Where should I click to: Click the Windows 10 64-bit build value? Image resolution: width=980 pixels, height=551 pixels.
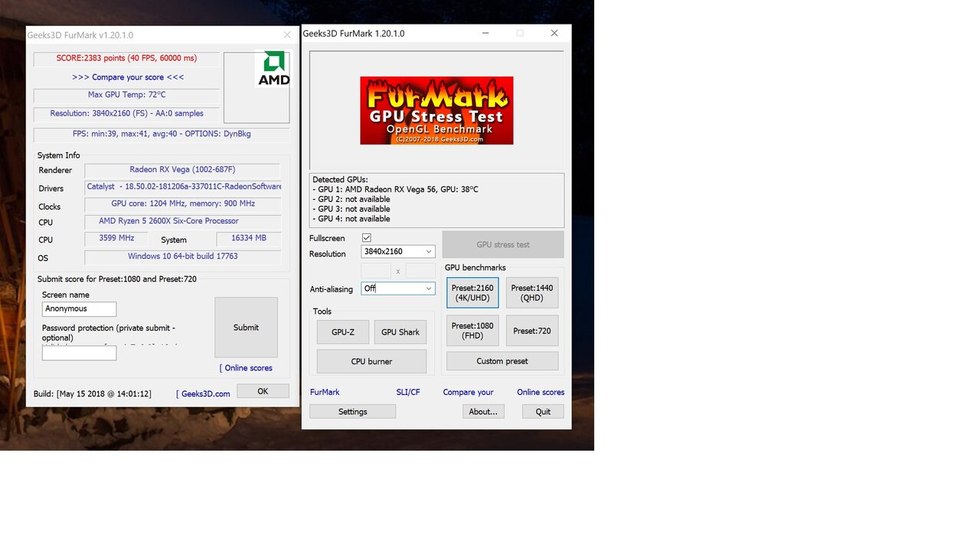tap(182, 256)
